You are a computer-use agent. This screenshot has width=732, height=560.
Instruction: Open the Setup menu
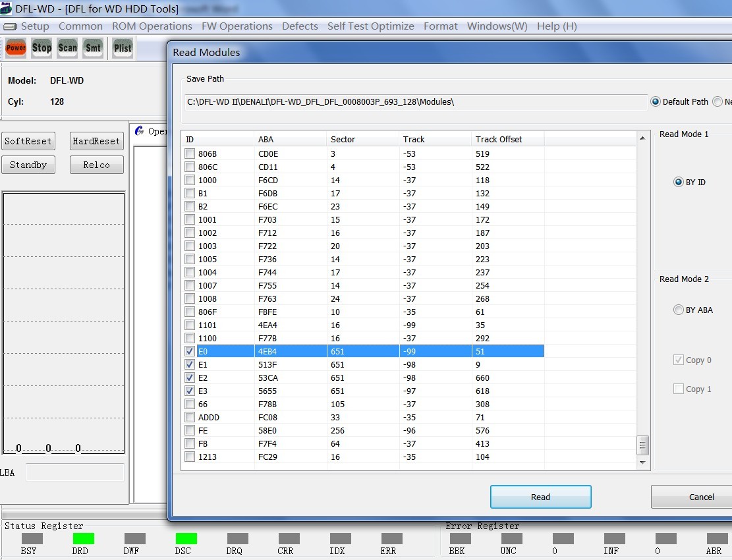tap(35, 26)
